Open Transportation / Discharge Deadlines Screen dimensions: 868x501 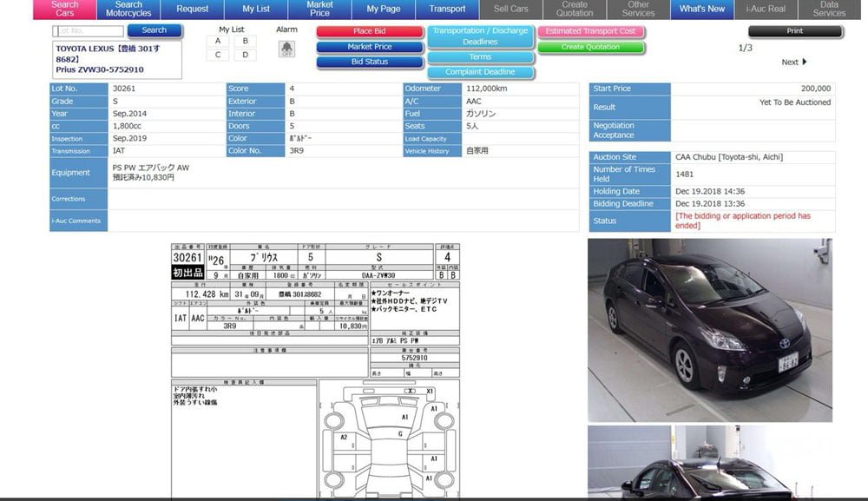tap(480, 36)
